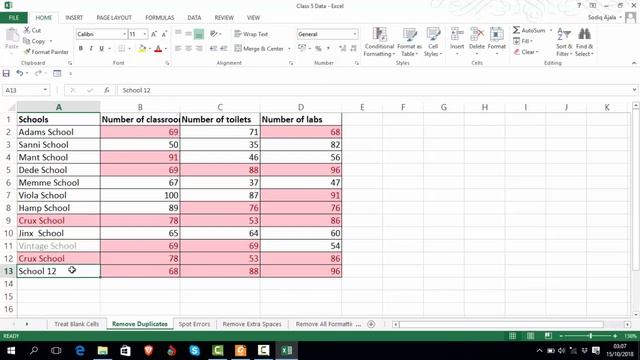Open Cell Styles gallery
640x360 pixels.
433,42
